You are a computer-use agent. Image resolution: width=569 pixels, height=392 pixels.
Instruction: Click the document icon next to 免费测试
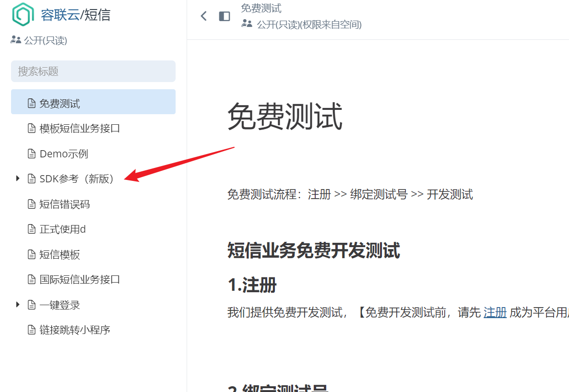[x=32, y=104]
